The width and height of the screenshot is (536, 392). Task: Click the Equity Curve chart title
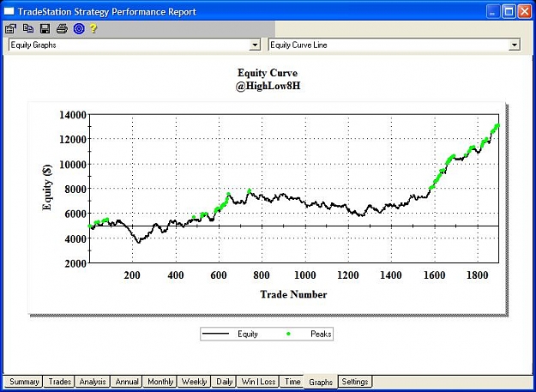pyautogui.click(x=268, y=73)
